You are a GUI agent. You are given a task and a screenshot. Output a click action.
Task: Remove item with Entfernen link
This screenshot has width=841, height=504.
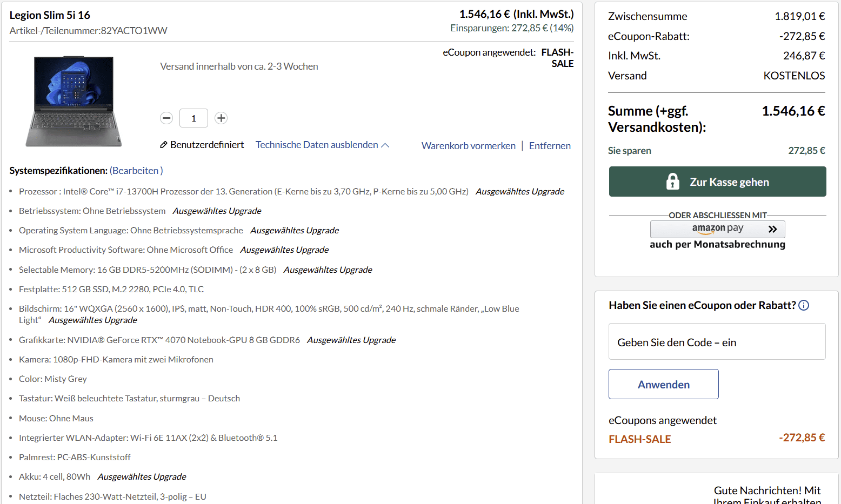(x=550, y=146)
